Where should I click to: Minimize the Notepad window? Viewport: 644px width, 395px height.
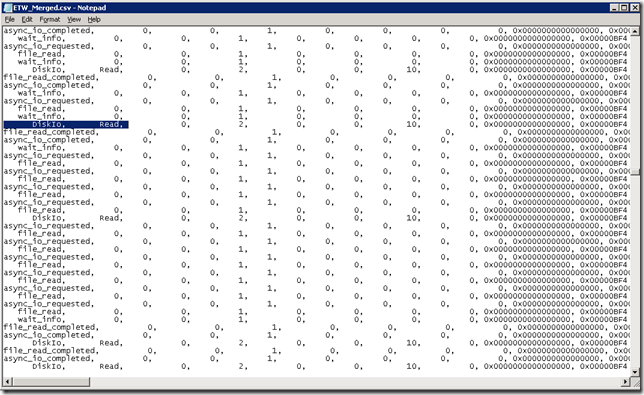click(614, 8)
